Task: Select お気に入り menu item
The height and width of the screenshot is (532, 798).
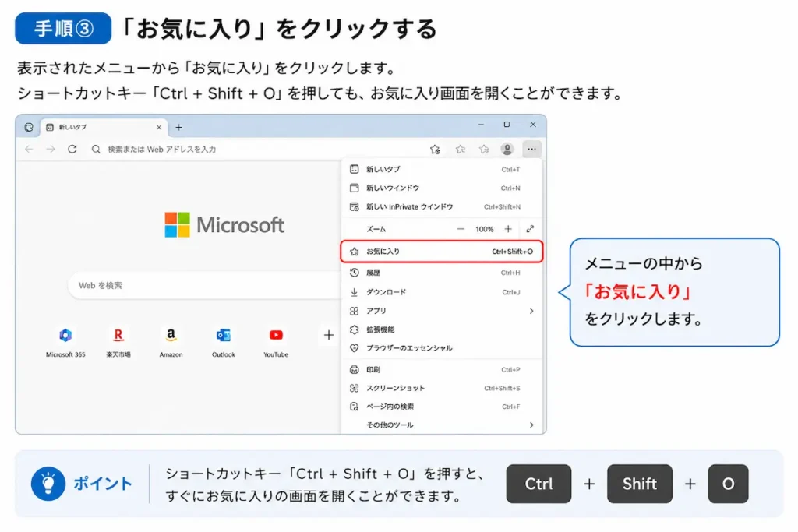Action: click(x=442, y=252)
